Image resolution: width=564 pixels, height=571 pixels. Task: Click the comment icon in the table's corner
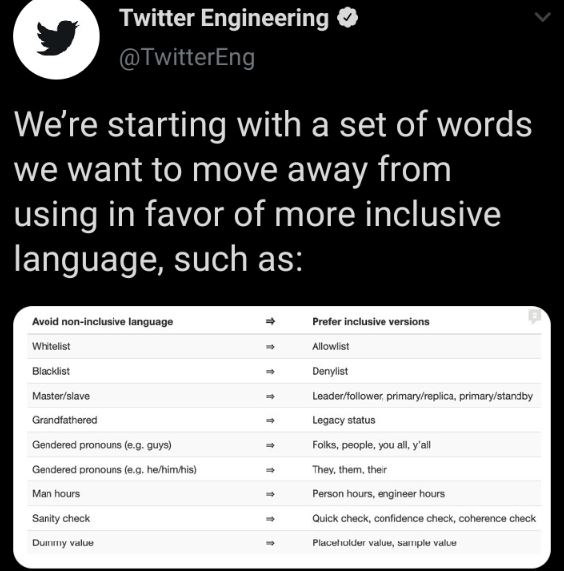tap(535, 316)
